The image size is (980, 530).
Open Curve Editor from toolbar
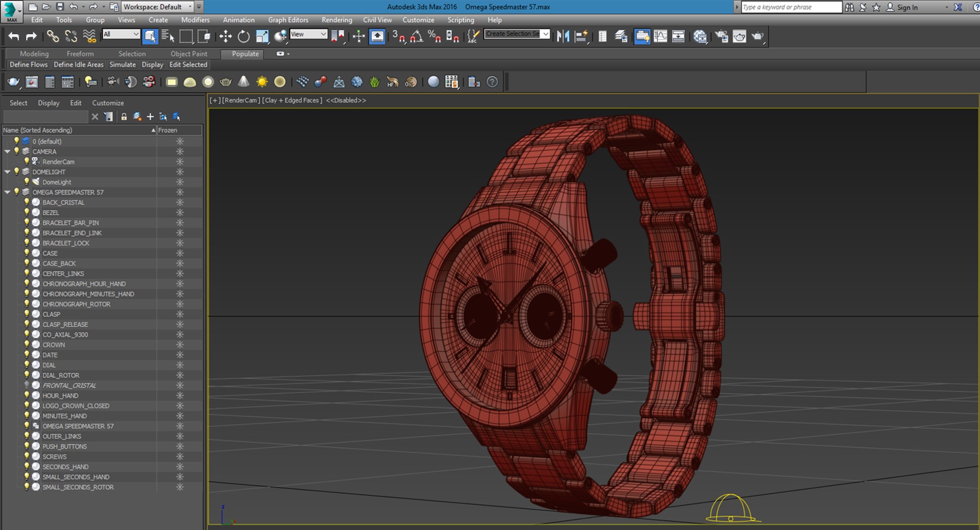tap(660, 36)
